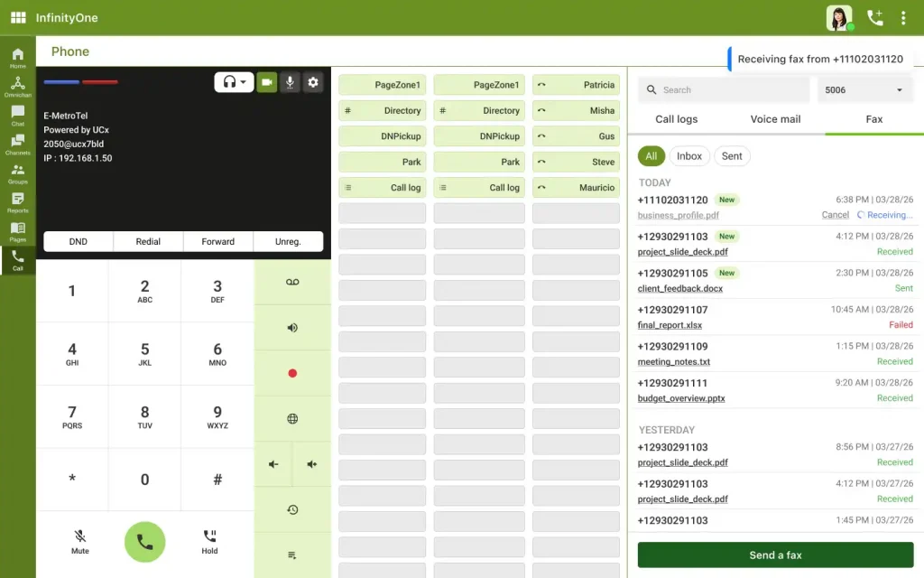Switch to the Call logs tab
This screenshot has height=578, width=924.
click(677, 119)
